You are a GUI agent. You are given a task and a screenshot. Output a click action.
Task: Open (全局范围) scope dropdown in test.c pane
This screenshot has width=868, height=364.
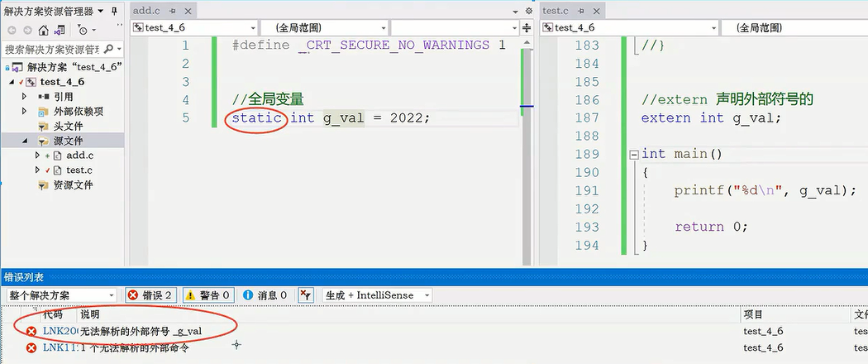coord(794,27)
